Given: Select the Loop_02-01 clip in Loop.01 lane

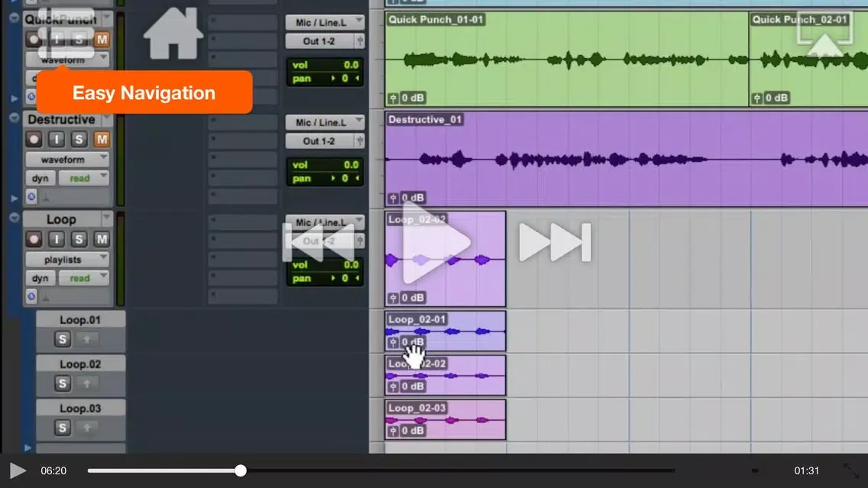Looking at the screenshot, I should (x=445, y=331).
